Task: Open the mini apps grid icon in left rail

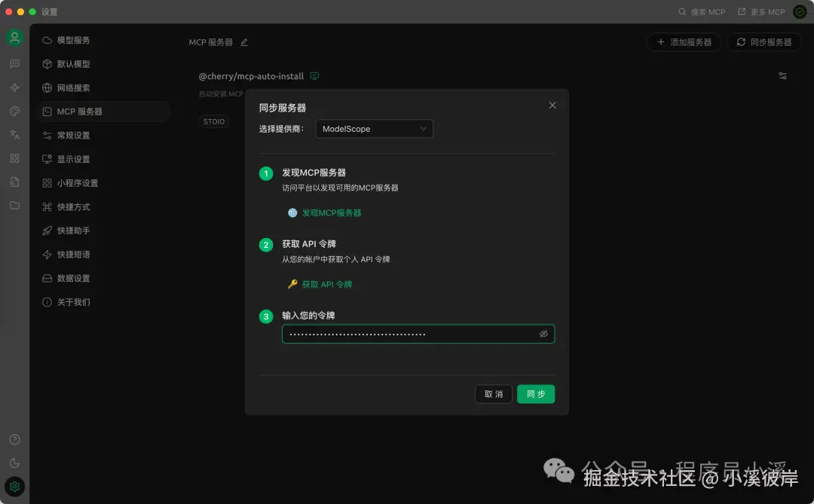Action: coord(14,158)
